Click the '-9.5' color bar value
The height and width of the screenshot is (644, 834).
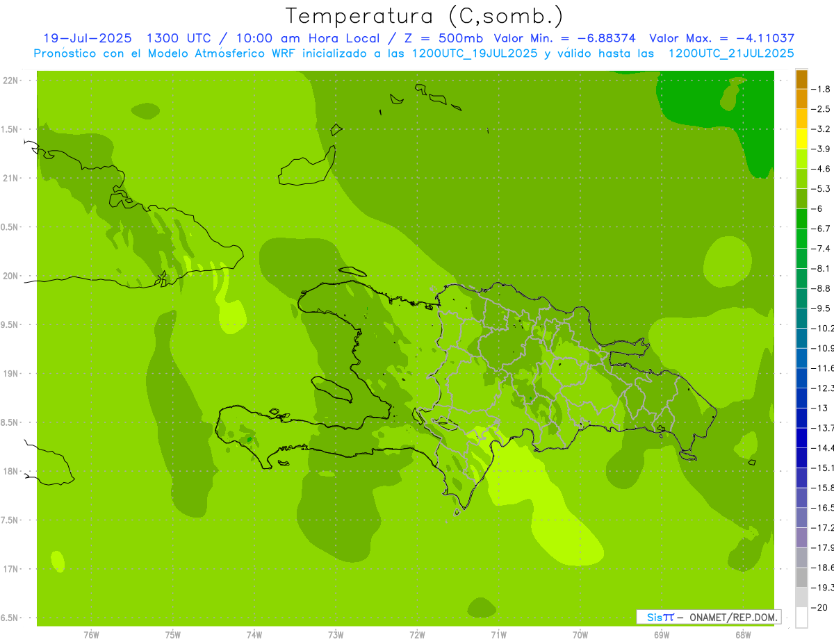point(821,308)
